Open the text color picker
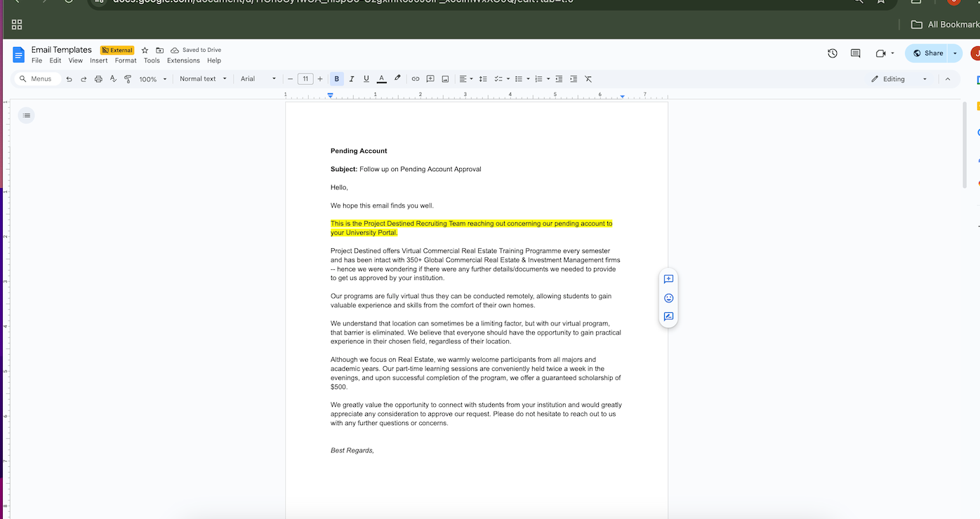This screenshot has height=519, width=980. click(x=381, y=79)
